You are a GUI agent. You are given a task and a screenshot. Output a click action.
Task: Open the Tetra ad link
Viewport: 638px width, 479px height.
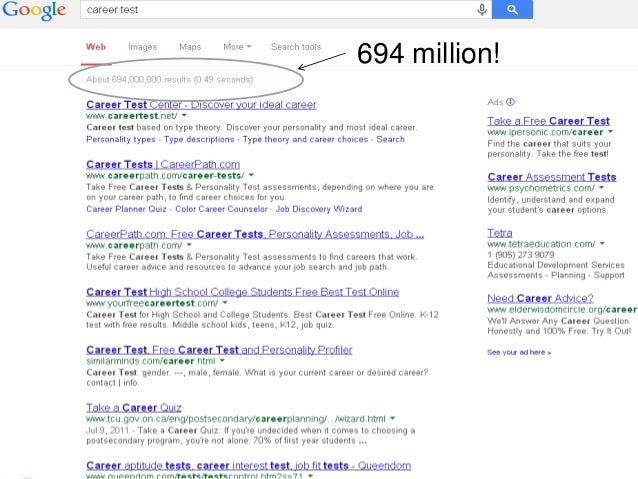pos(500,233)
